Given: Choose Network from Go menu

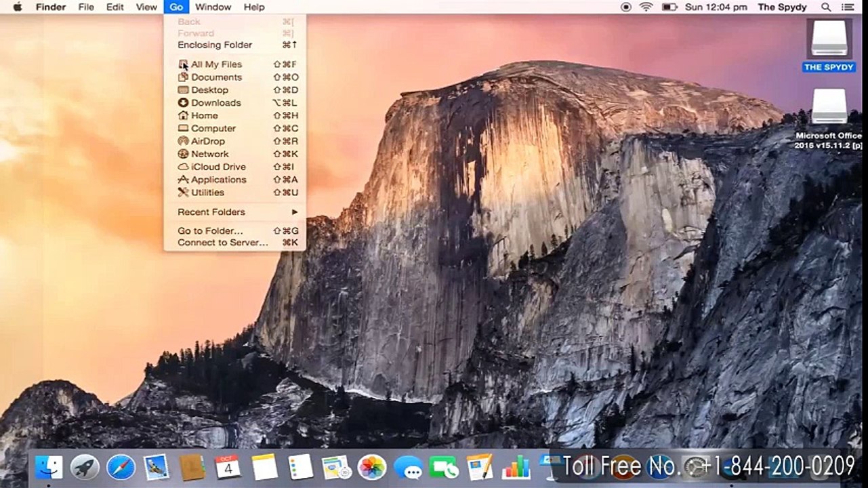Looking at the screenshot, I should click(234, 155).
